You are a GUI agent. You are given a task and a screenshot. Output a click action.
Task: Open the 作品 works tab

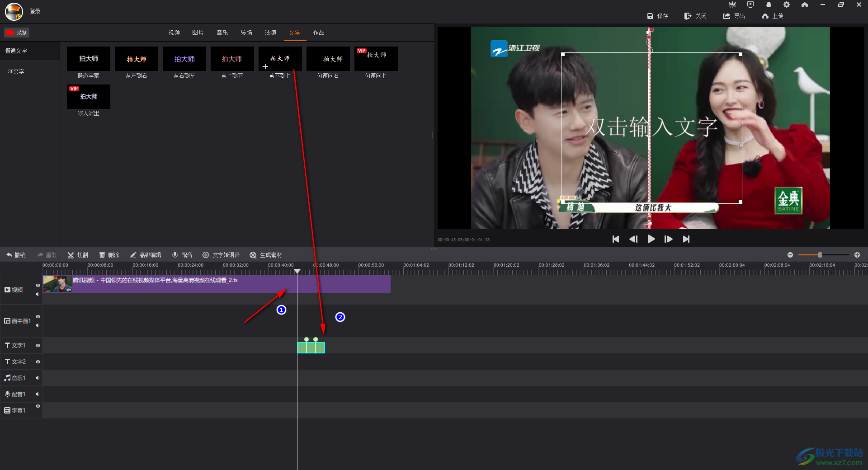pyautogui.click(x=319, y=33)
